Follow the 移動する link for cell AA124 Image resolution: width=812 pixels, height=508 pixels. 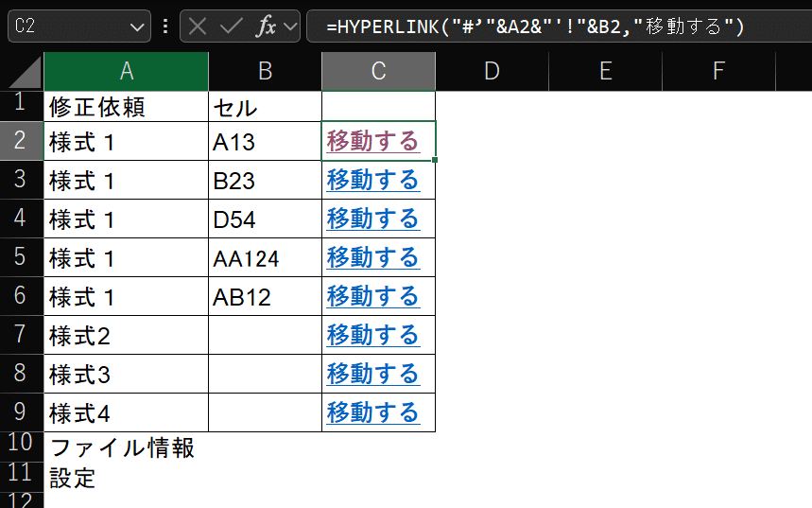pos(372,257)
